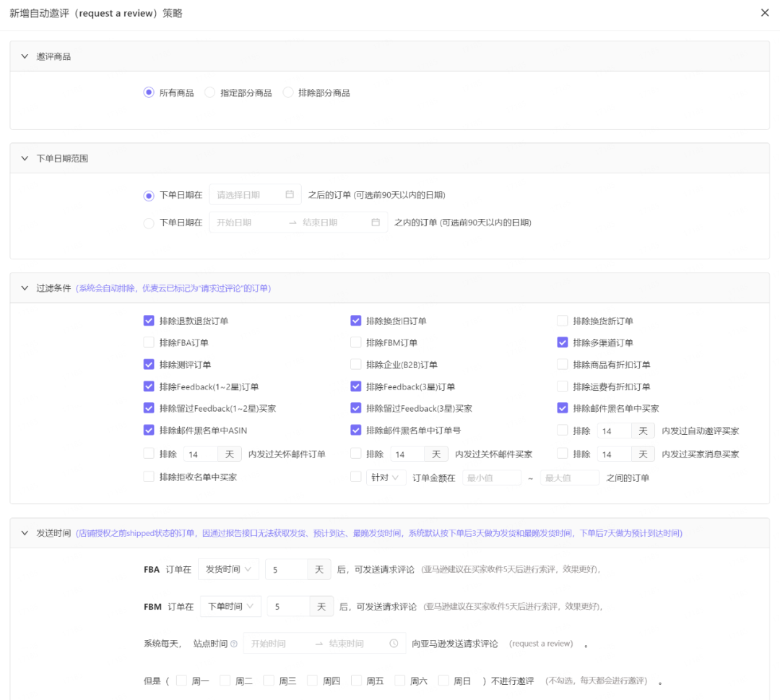Click the calendar icon in 请选择日期 field
This screenshot has height=700, width=780.
tap(290, 194)
